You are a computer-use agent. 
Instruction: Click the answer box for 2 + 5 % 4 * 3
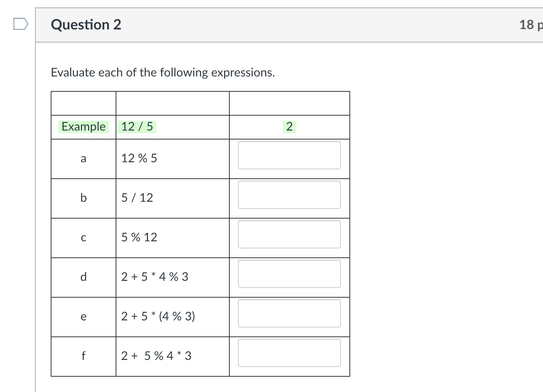tap(289, 353)
